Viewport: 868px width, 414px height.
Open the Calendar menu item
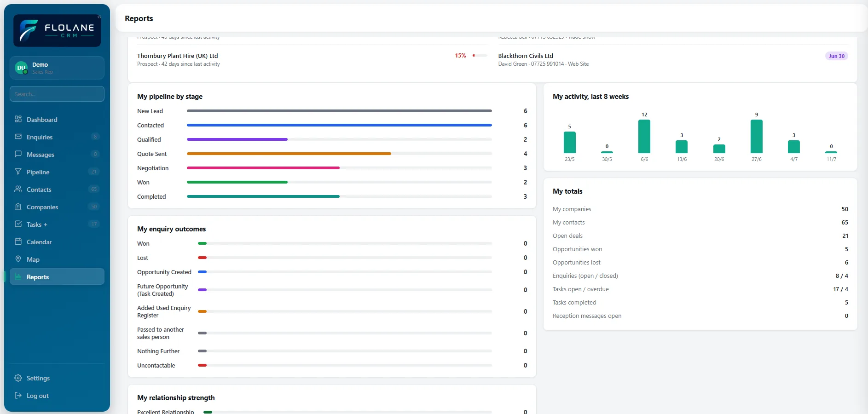(57, 242)
